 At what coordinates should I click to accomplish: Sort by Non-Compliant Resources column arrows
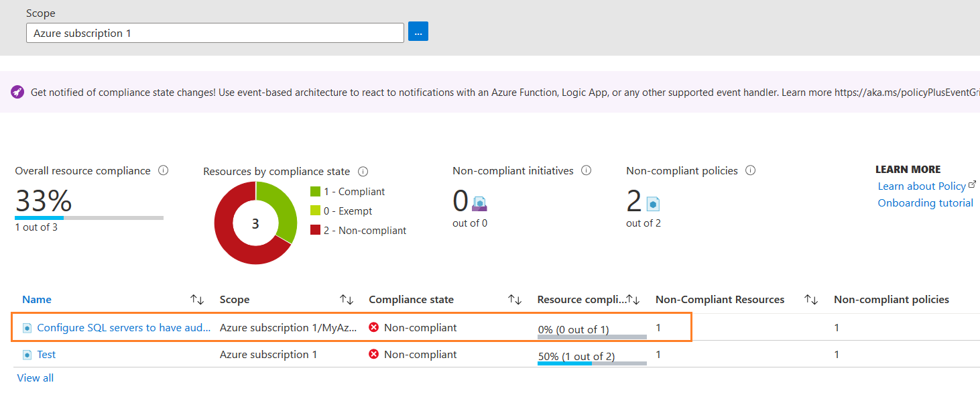click(811, 300)
